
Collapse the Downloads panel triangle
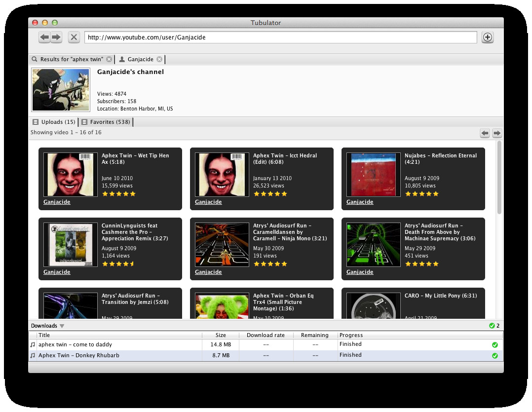pyautogui.click(x=62, y=326)
